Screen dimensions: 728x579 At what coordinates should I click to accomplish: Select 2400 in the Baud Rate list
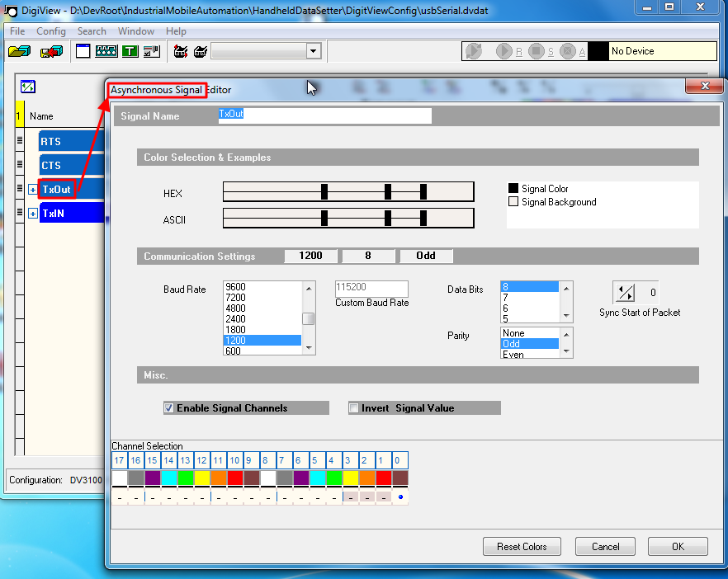pos(262,318)
